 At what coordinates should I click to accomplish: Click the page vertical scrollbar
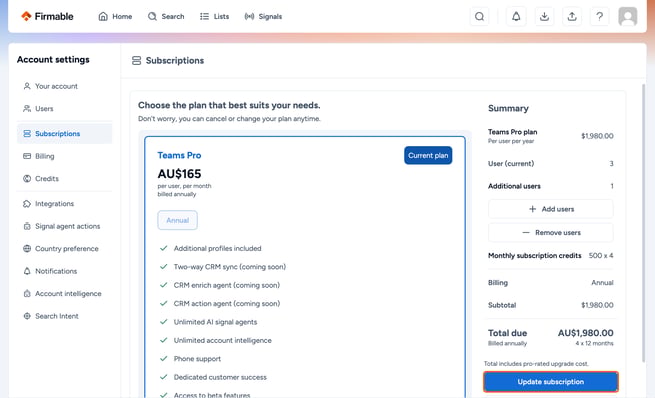[644, 223]
